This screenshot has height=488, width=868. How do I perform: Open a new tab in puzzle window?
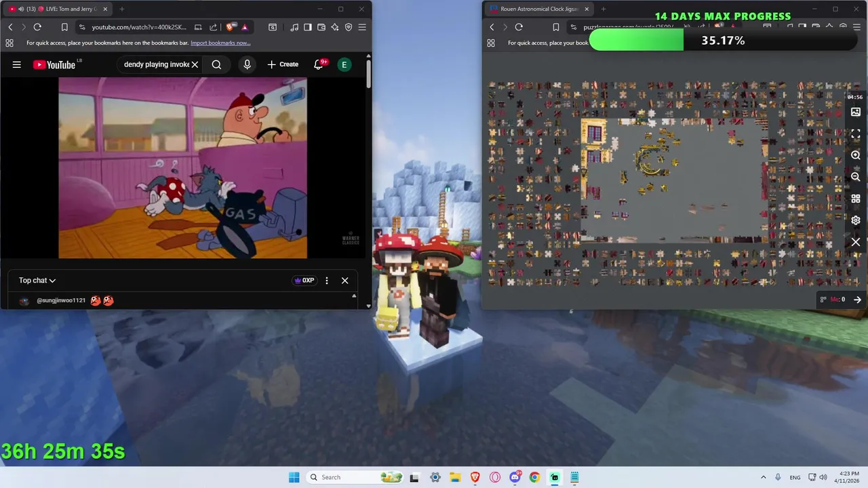604,9
